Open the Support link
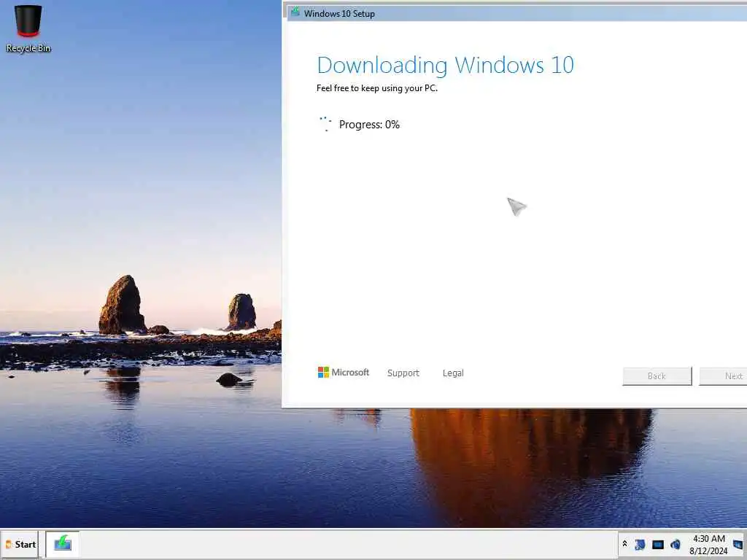The width and height of the screenshot is (747, 560). [403, 373]
